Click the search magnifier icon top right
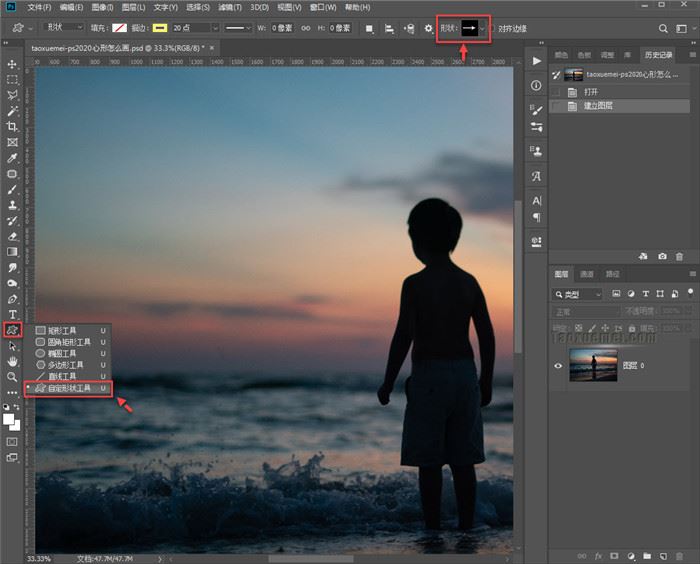This screenshot has height=564, width=700. point(663,29)
